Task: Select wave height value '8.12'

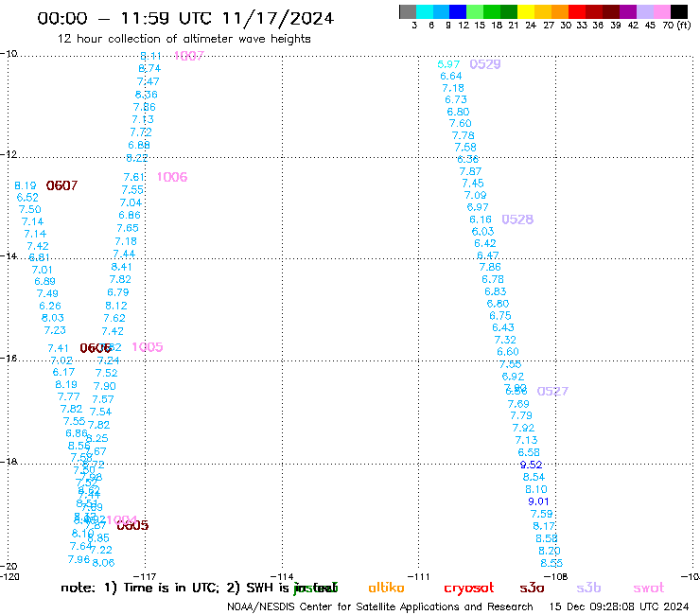Action: (x=116, y=306)
